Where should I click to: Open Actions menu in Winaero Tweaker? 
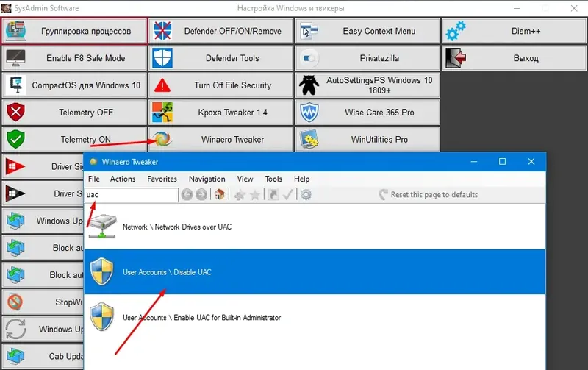click(x=123, y=179)
